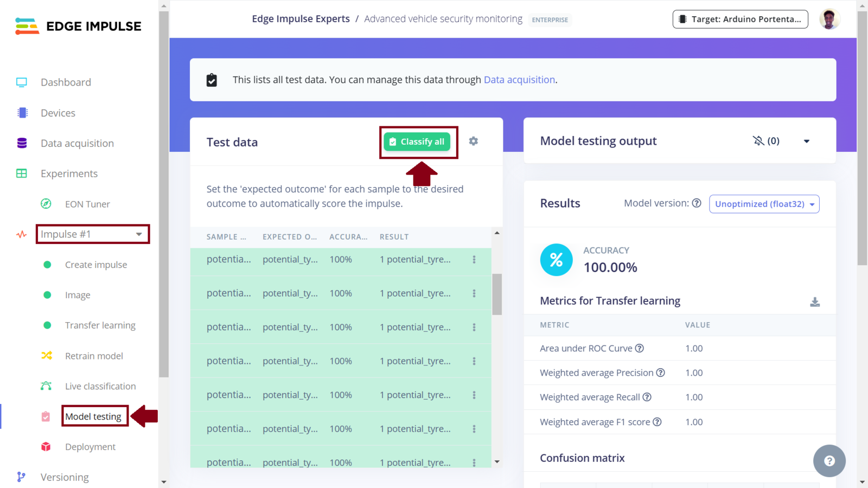Open Transfer learning block
Image resolution: width=868 pixels, height=488 pixels.
pos(100,325)
